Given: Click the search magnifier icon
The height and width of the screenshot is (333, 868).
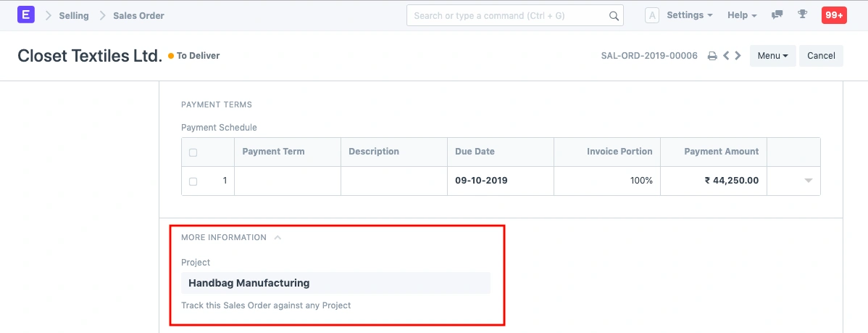Looking at the screenshot, I should [613, 15].
